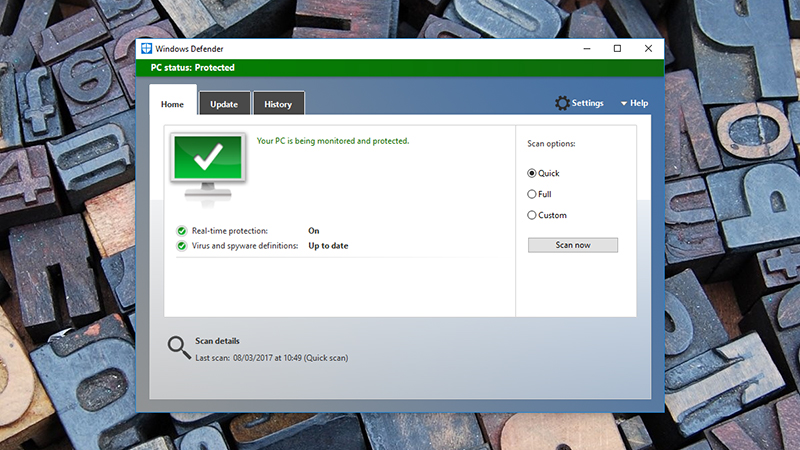Viewport: 800px width, 450px height.
Task: Select the Full scan option
Action: coord(539,194)
